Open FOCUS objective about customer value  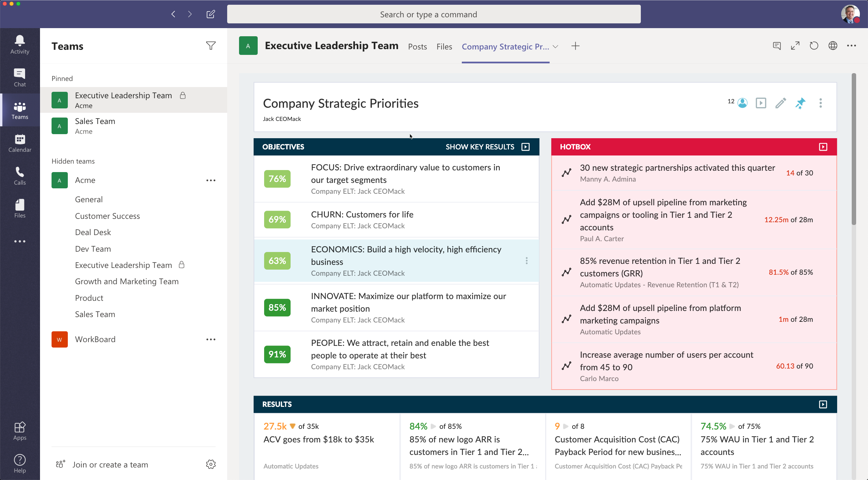tap(406, 173)
